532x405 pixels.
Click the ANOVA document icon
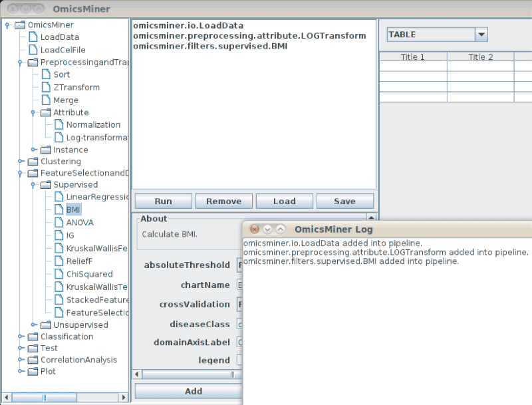tap(59, 223)
